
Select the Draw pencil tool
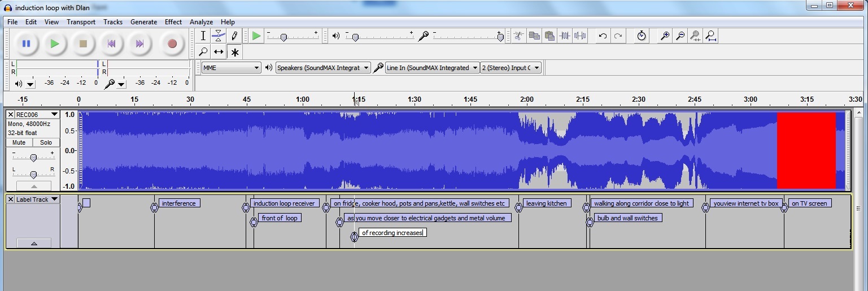point(234,36)
